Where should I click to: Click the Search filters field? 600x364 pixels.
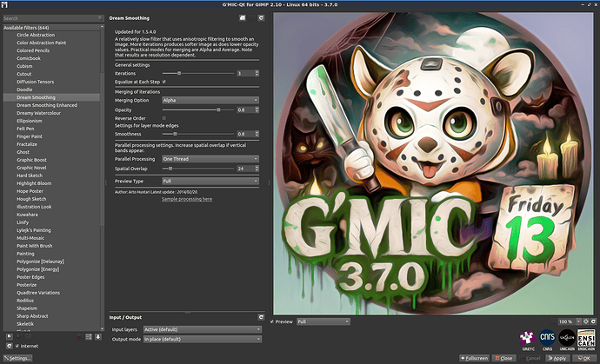click(53, 18)
